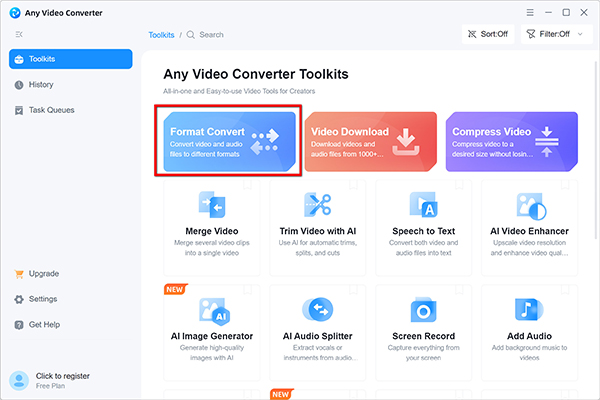The height and width of the screenshot is (400, 600).
Task: Bookmark the Merge Video tool
Action: coord(248,185)
